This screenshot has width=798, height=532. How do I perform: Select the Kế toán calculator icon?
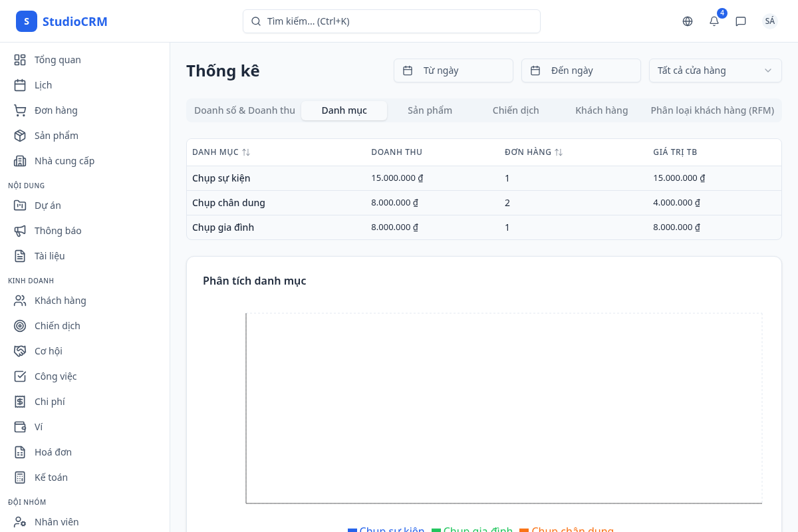click(x=20, y=477)
